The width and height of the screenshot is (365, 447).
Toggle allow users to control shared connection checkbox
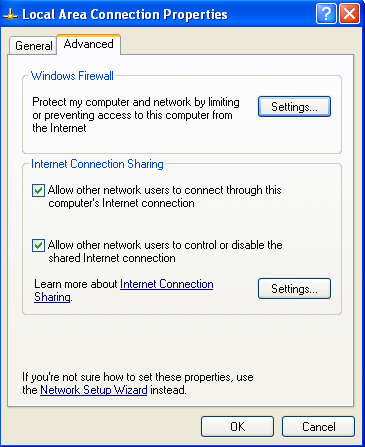point(38,246)
